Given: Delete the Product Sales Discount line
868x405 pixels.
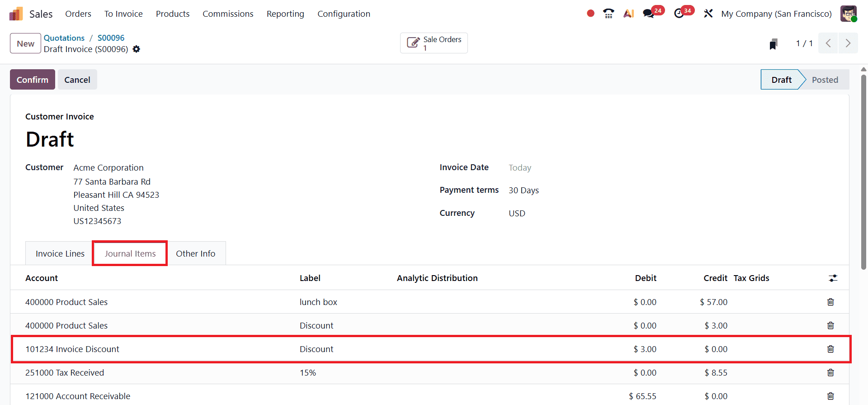Looking at the screenshot, I should (x=830, y=325).
